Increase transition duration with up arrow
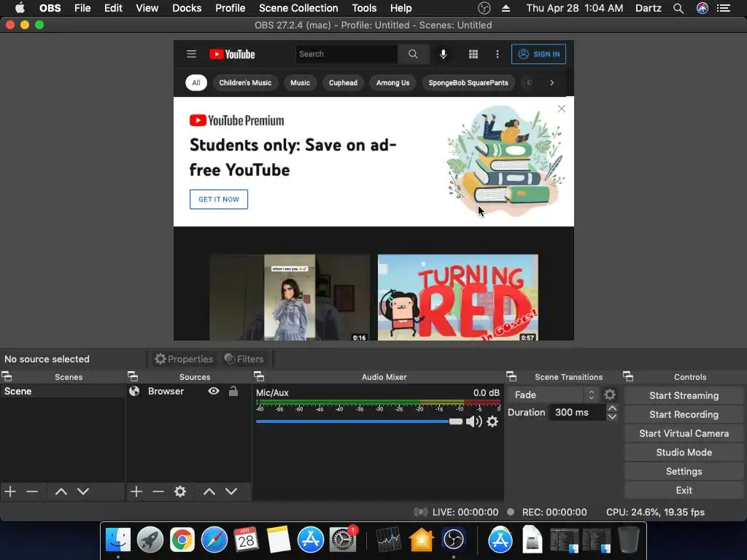The width and height of the screenshot is (747, 560). click(612, 408)
